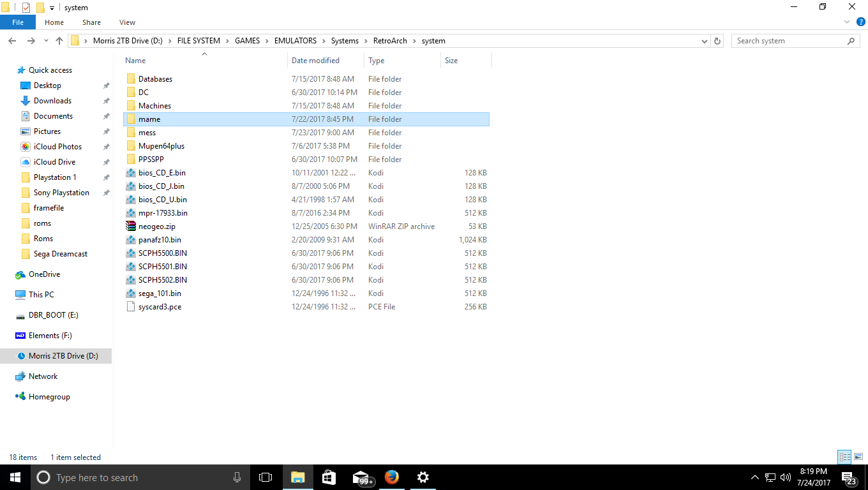Click the Cortana microphone icon
The width and height of the screenshot is (868, 490).
(x=237, y=477)
